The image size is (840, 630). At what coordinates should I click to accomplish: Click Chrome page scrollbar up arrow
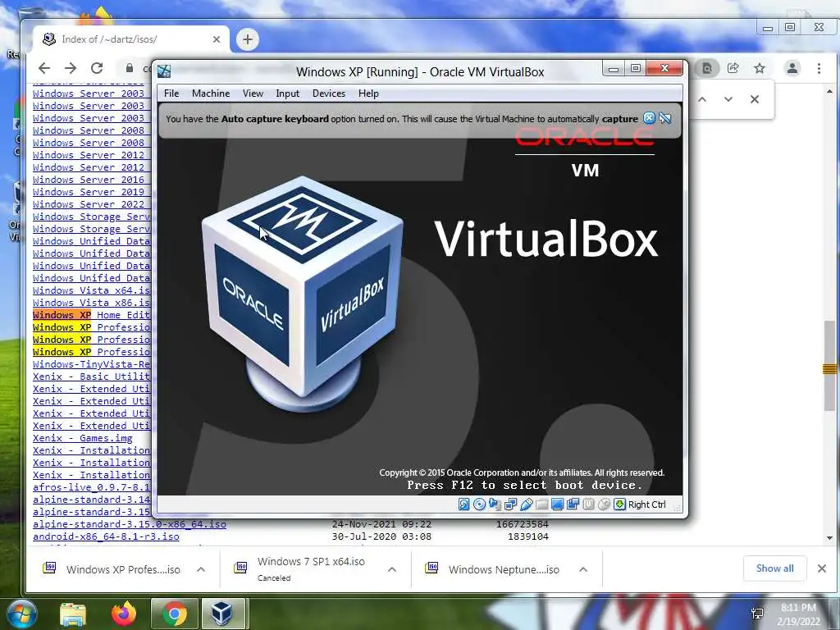pyautogui.click(x=829, y=92)
